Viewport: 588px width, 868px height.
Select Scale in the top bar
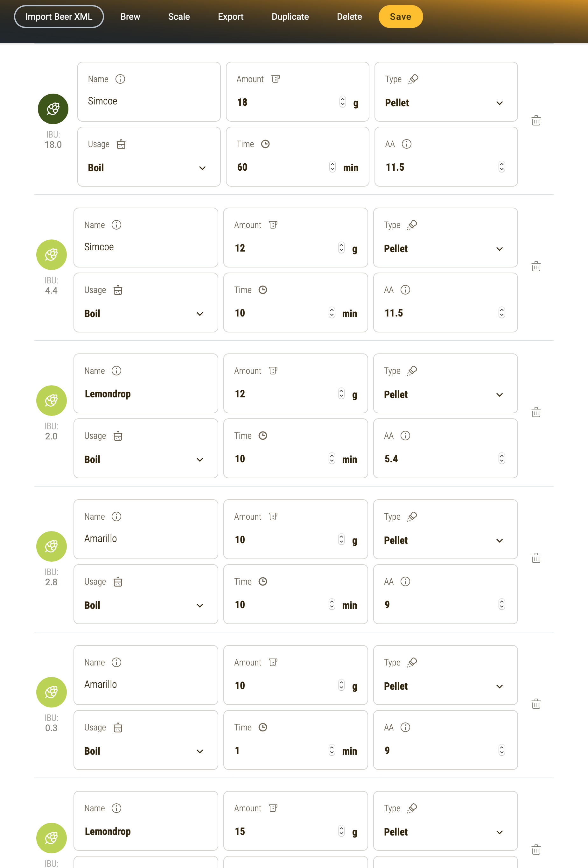click(179, 17)
